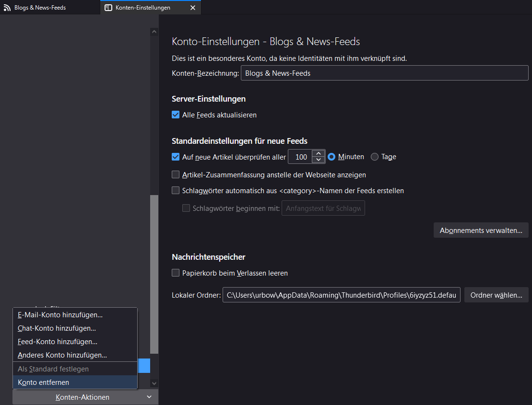
Task: Click the Konten-Bezeichnung text field
Action: (384, 73)
